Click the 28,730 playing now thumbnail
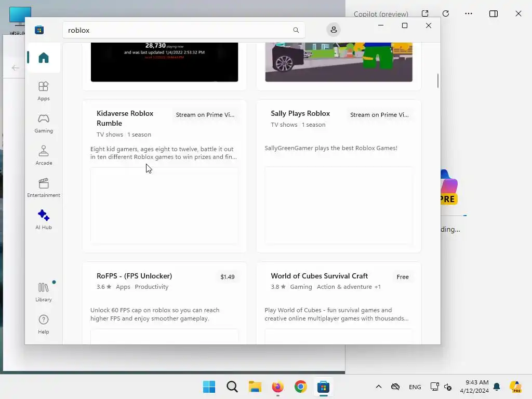This screenshot has height=399, width=532. coord(164,62)
